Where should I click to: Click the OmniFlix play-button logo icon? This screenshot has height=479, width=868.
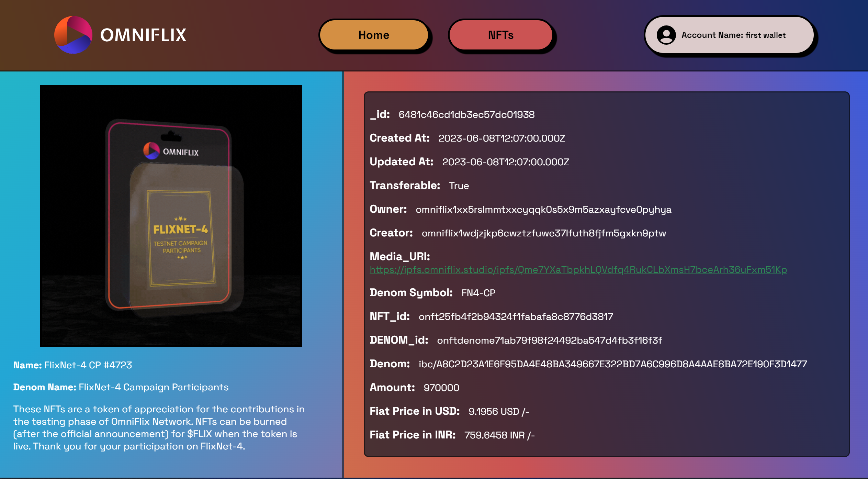[73, 35]
